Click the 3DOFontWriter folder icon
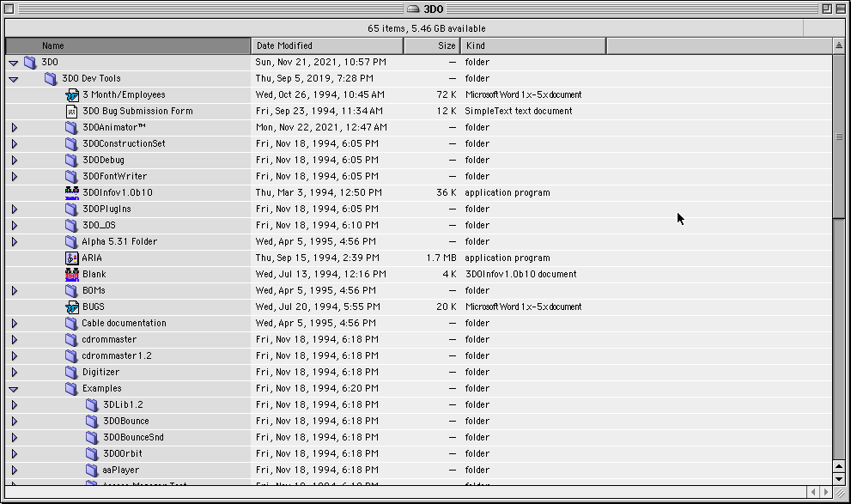This screenshot has height=504, width=851. coord(71,176)
